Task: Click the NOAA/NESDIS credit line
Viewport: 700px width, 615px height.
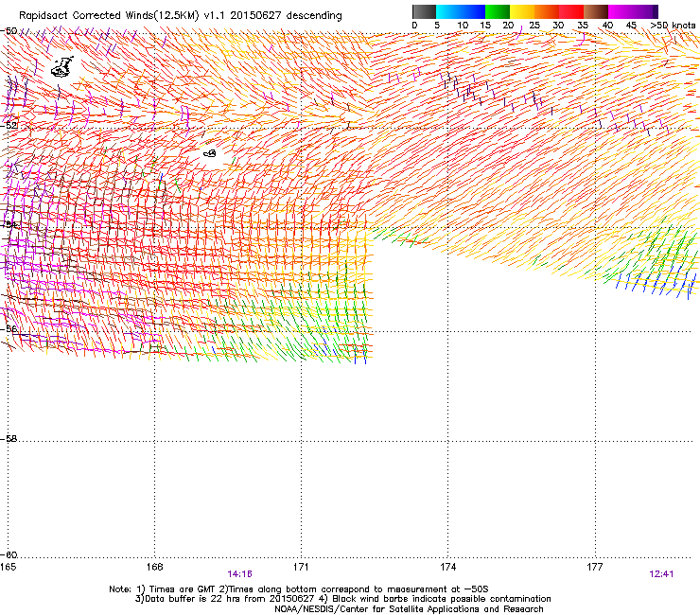Action: click(x=409, y=609)
